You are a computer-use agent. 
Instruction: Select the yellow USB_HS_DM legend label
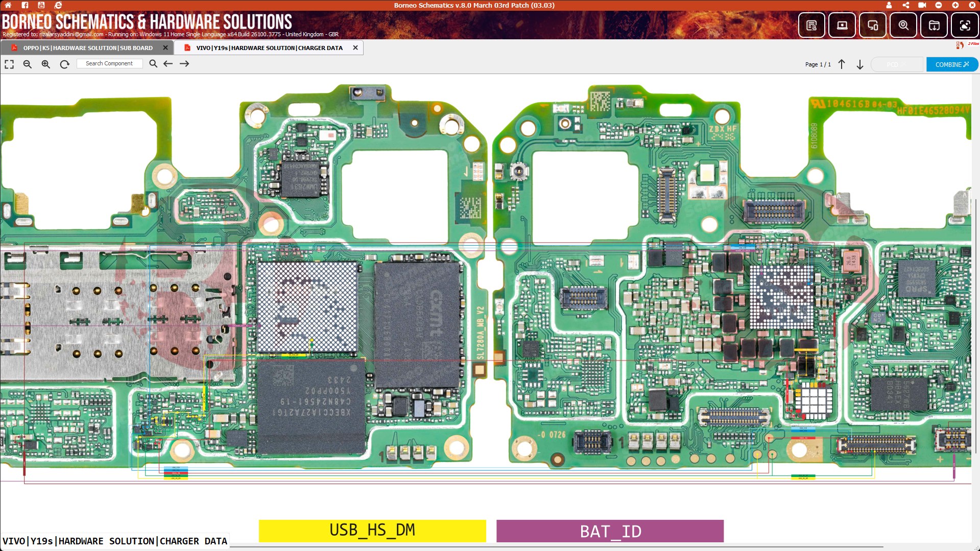coord(372,531)
